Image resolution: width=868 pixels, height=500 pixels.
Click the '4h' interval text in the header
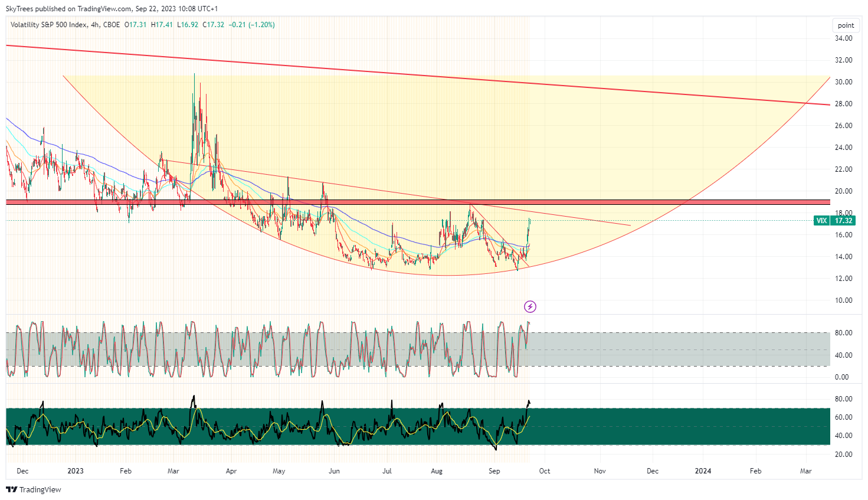(x=95, y=25)
